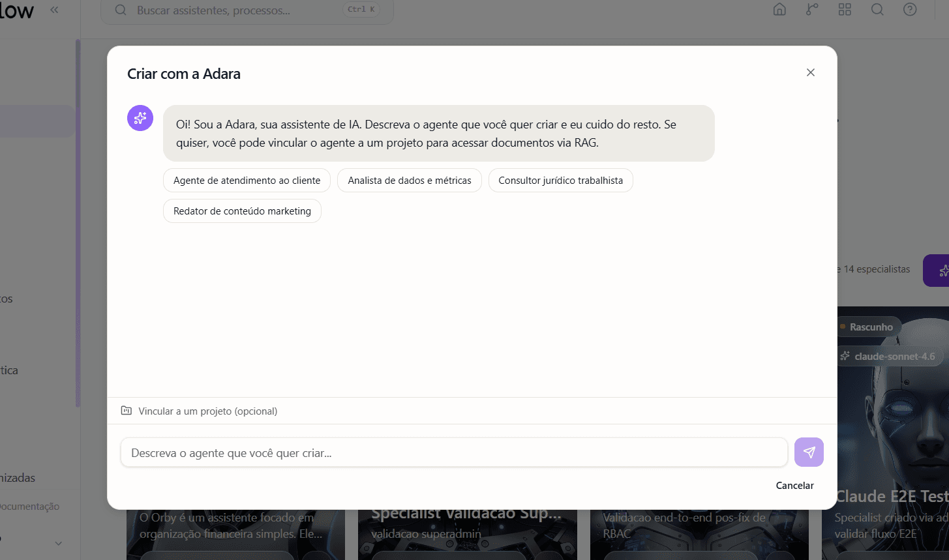
Task: Open the home icon in top bar
Action: pyautogui.click(x=779, y=10)
